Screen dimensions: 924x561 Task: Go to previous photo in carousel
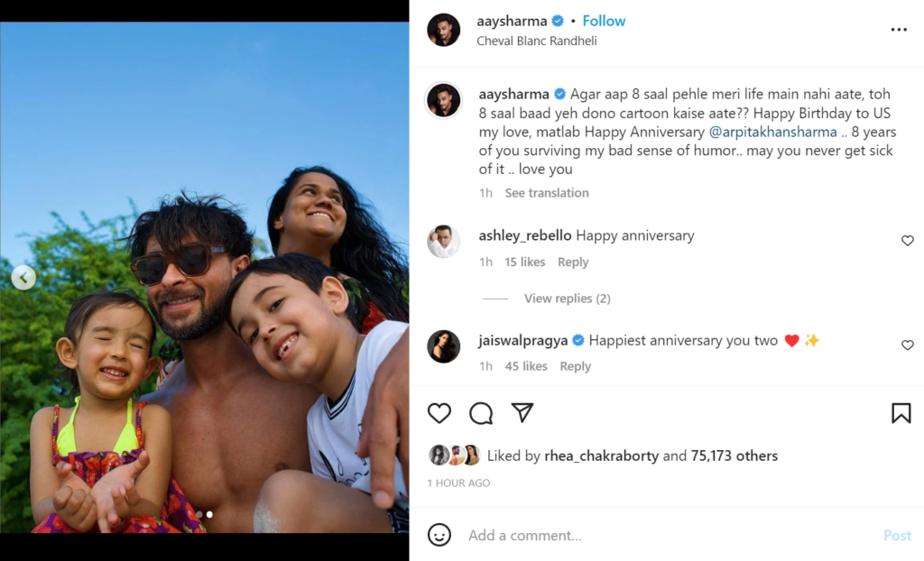pyautogui.click(x=23, y=278)
